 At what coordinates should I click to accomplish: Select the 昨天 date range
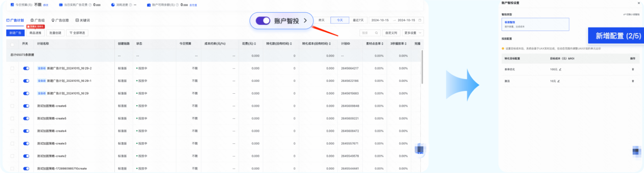pyautogui.click(x=322, y=20)
